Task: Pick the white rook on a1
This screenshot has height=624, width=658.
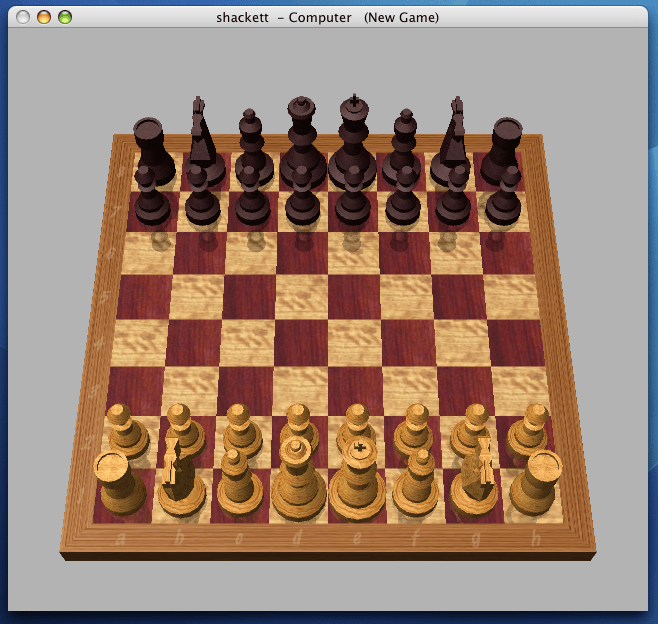Action: tap(120, 483)
